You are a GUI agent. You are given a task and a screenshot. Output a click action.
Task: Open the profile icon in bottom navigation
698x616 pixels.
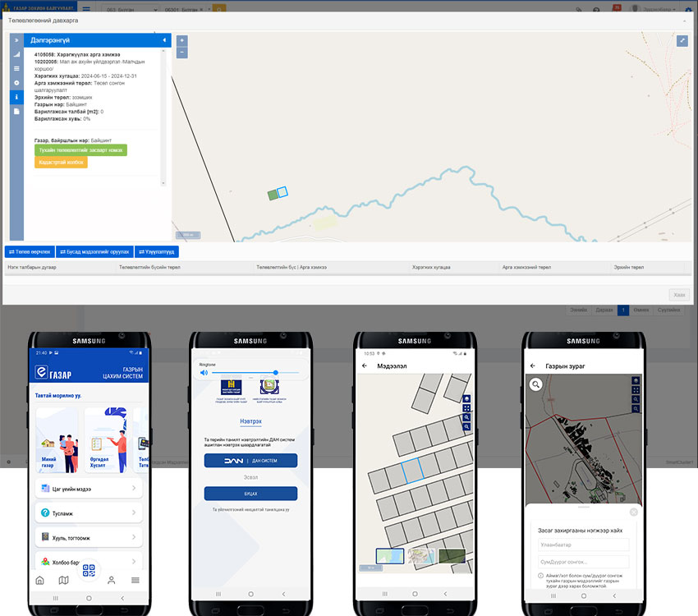112,580
